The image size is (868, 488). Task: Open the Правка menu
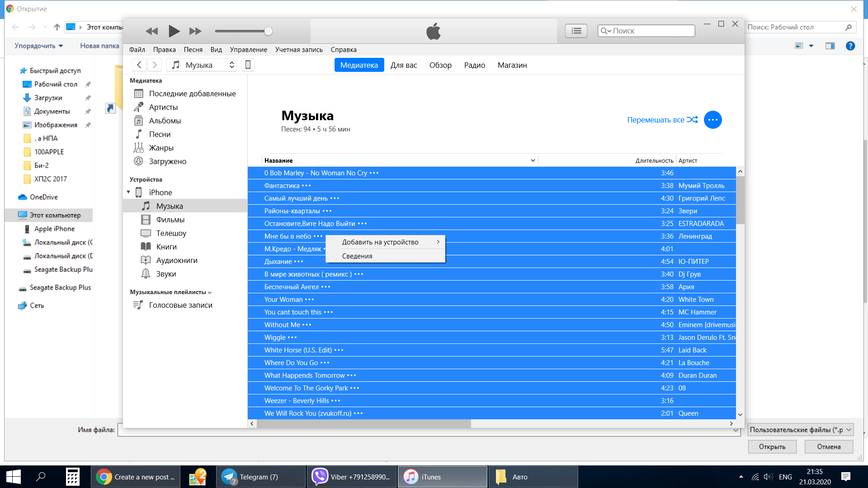click(x=164, y=50)
